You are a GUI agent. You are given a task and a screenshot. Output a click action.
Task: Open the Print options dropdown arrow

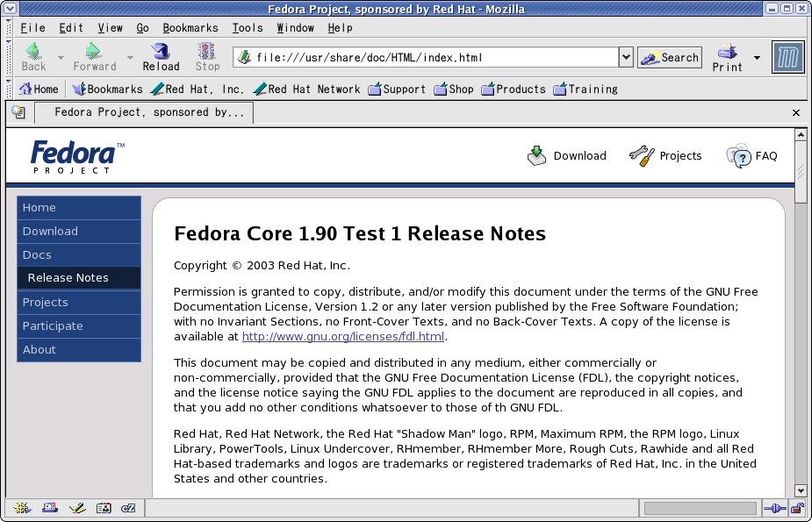(757, 57)
